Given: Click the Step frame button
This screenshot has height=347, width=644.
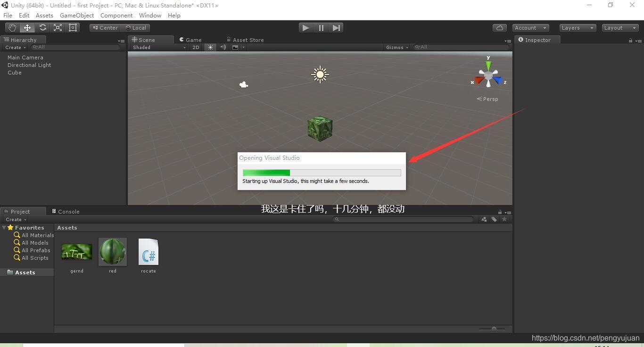Looking at the screenshot, I should 336,28.
